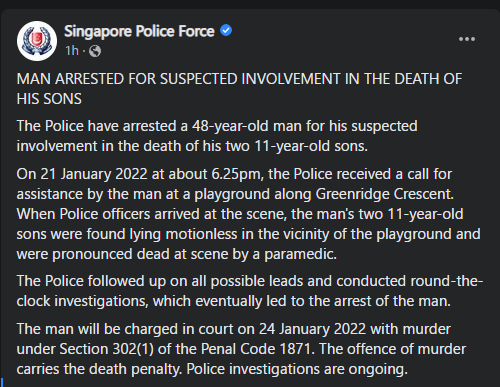Click the word round-the- in the post
The height and width of the screenshot is (387, 500).
click(x=447, y=281)
